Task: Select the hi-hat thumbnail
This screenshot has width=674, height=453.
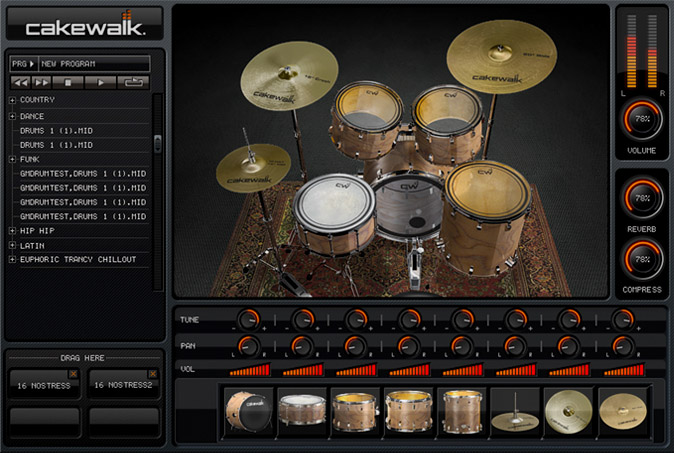Action: pyautogui.click(x=515, y=411)
